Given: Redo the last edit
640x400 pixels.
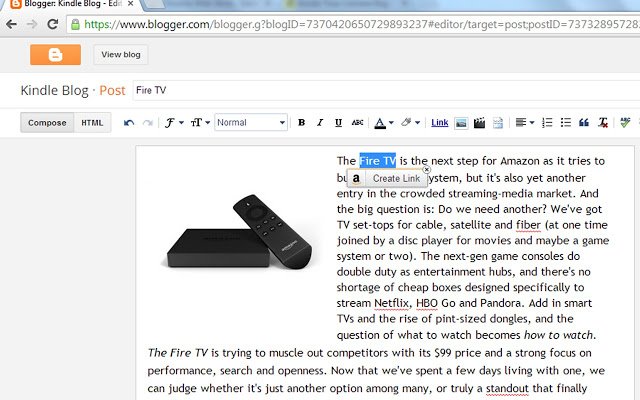Looking at the screenshot, I should pyautogui.click(x=148, y=123).
